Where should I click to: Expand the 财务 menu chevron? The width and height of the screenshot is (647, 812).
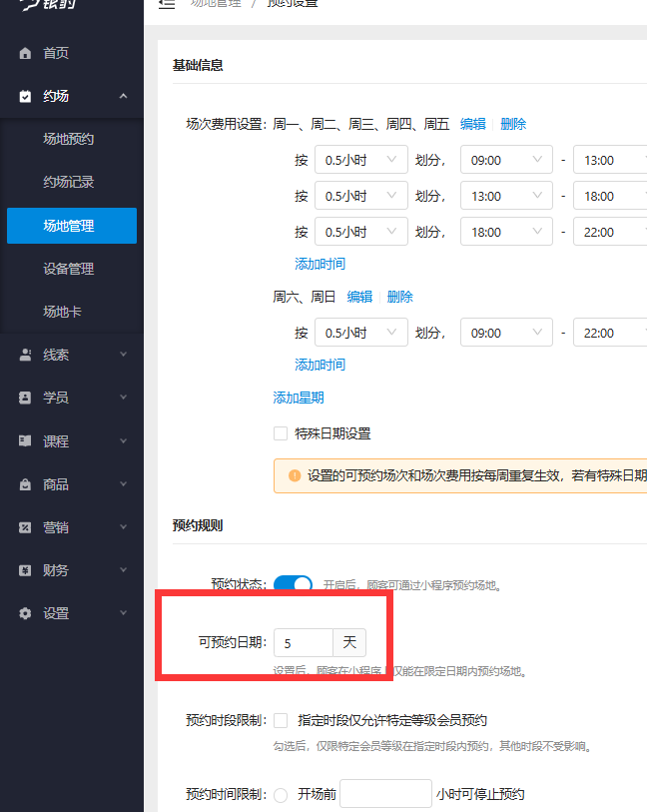coord(123,570)
